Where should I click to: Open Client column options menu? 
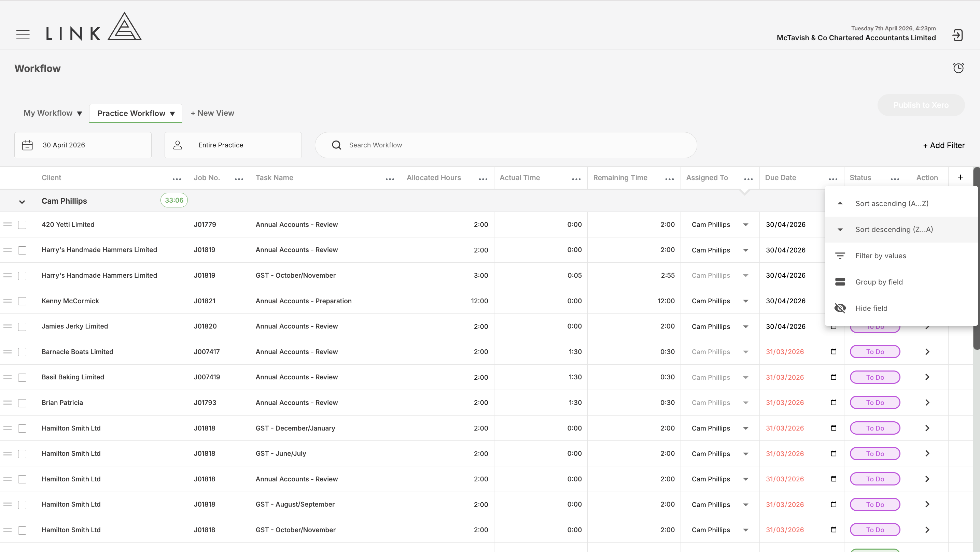(x=177, y=179)
